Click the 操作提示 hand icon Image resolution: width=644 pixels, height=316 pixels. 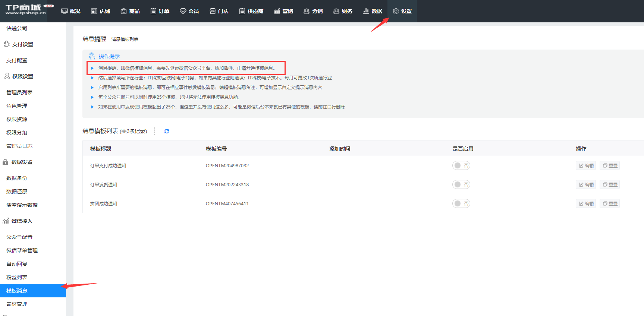pos(92,56)
